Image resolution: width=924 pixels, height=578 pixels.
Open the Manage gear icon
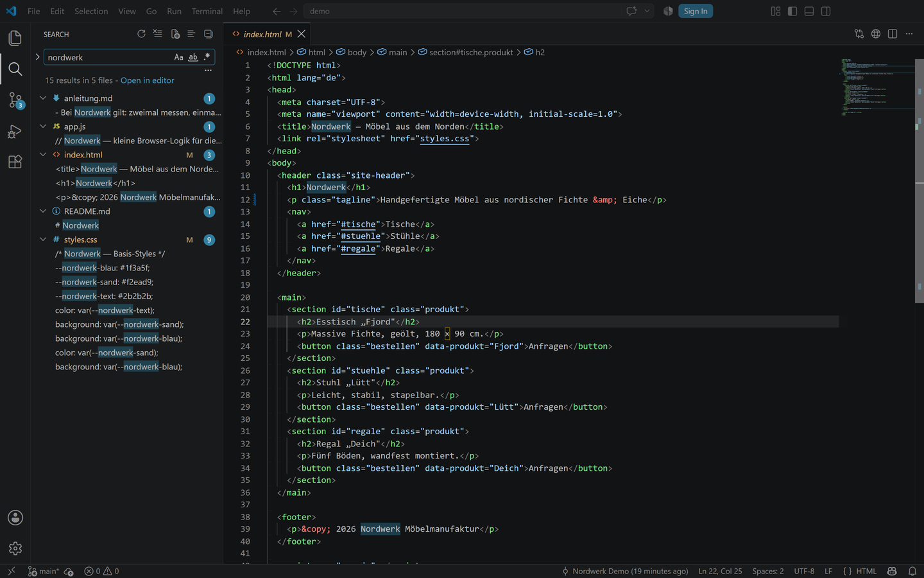[x=15, y=548]
